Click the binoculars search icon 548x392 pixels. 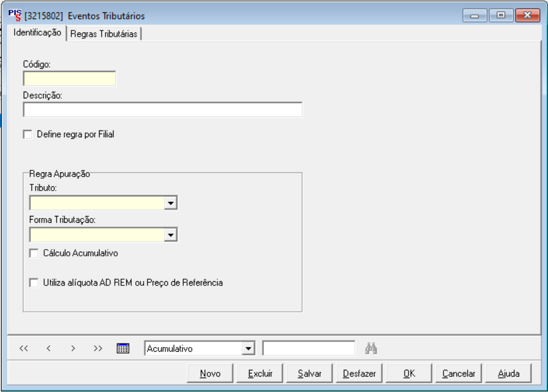coord(371,349)
